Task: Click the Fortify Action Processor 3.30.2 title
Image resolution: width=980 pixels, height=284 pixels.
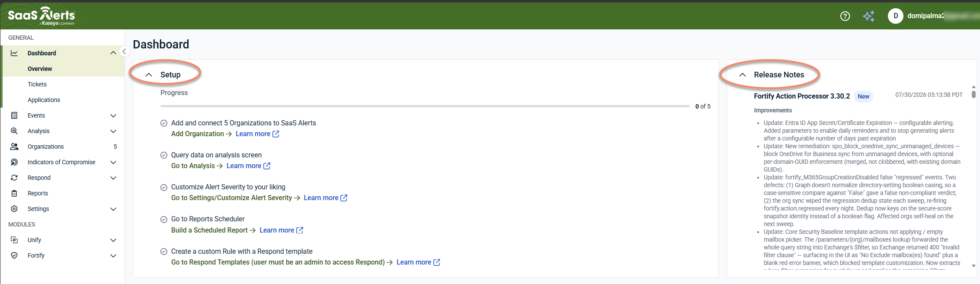Action: pyautogui.click(x=802, y=96)
